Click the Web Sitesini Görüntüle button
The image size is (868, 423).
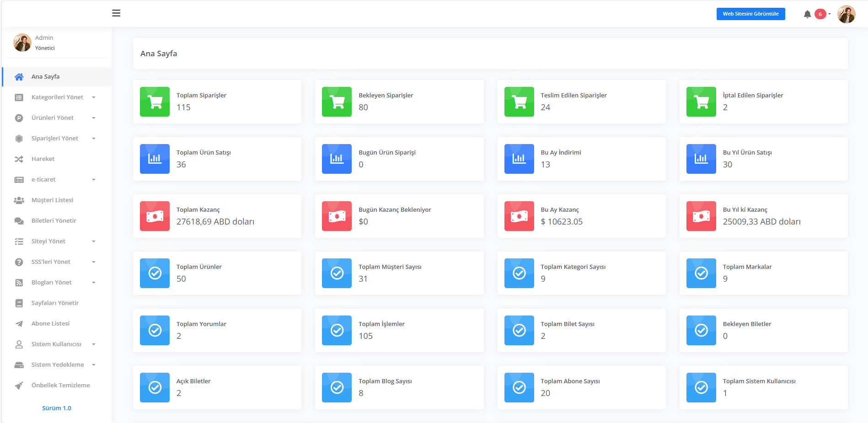(750, 14)
